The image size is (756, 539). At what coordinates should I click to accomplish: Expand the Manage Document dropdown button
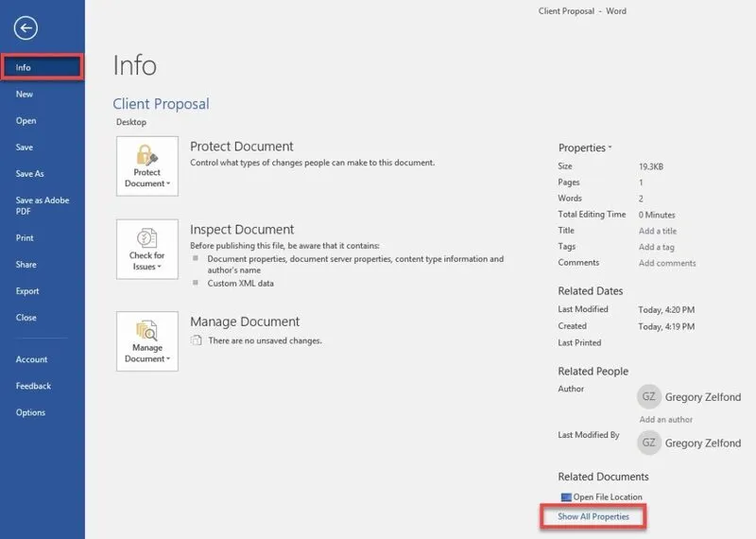pos(147,341)
